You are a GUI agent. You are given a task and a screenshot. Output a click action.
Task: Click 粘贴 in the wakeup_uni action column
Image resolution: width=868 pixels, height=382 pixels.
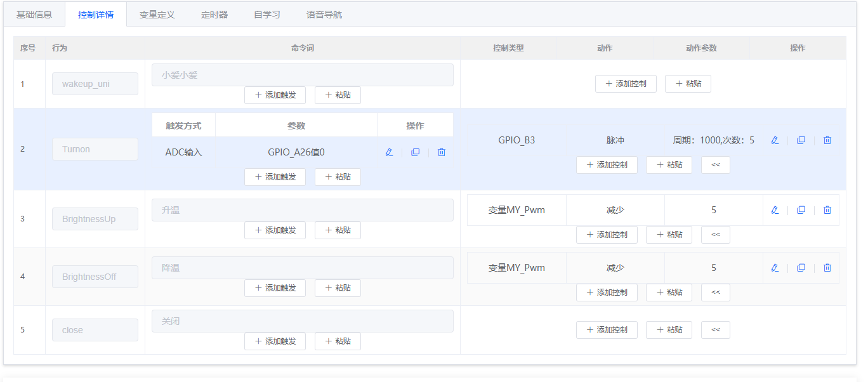coord(688,83)
